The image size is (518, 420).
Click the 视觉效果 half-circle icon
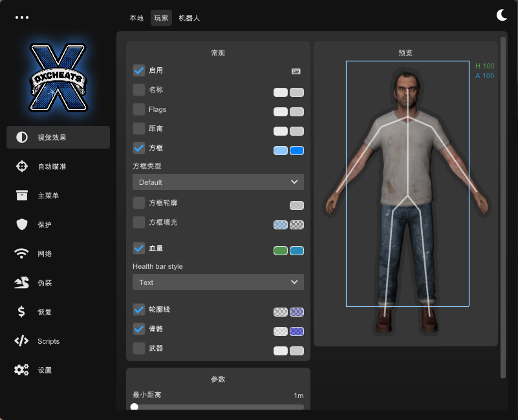click(22, 138)
